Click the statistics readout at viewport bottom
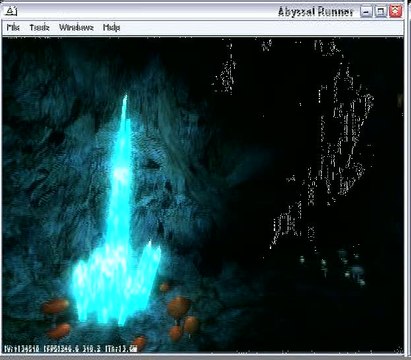 pyautogui.click(x=71, y=349)
